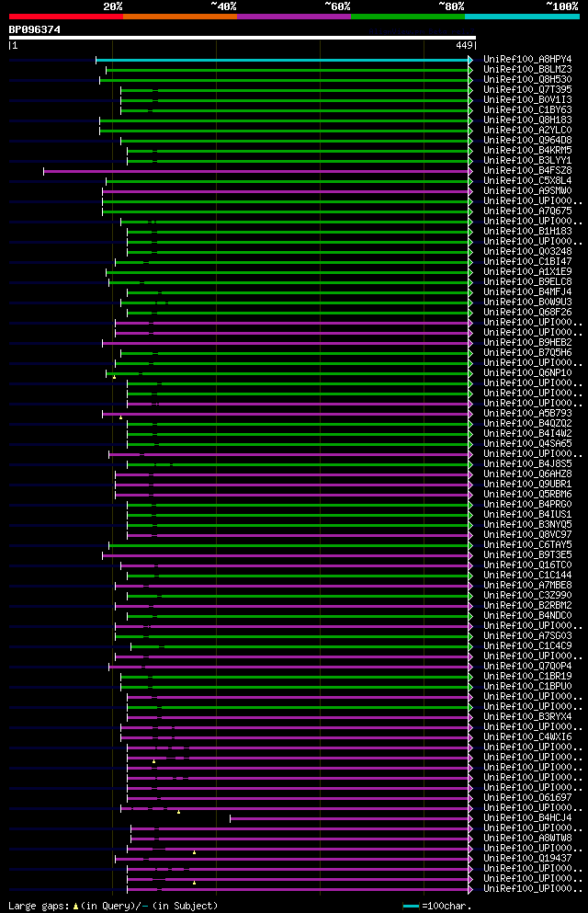Click the large gap marker below the Q6NP10 bar
This screenshot has height=913, width=588.
pos(115,377)
